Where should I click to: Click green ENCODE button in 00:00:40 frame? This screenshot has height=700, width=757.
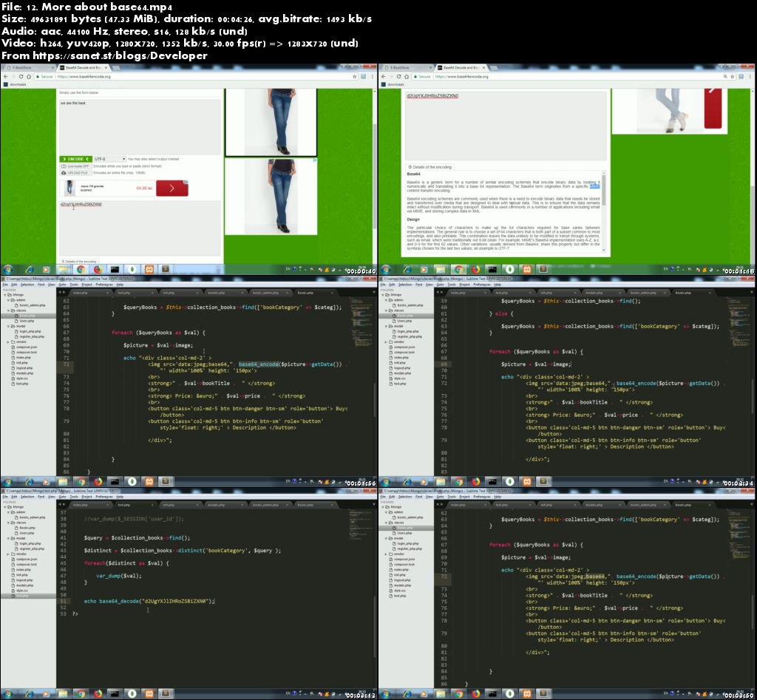coord(76,159)
